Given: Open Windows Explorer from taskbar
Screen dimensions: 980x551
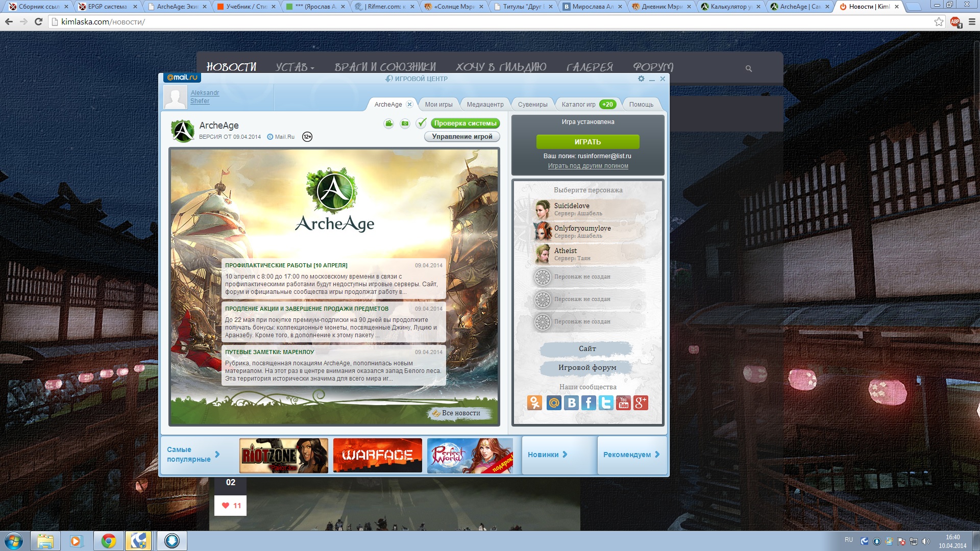Looking at the screenshot, I should [45, 541].
